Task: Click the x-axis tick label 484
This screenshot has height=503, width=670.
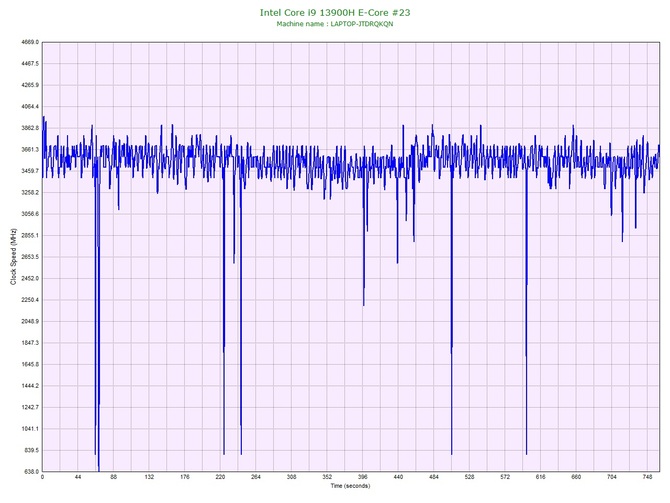Action: click(x=434, y=477)
